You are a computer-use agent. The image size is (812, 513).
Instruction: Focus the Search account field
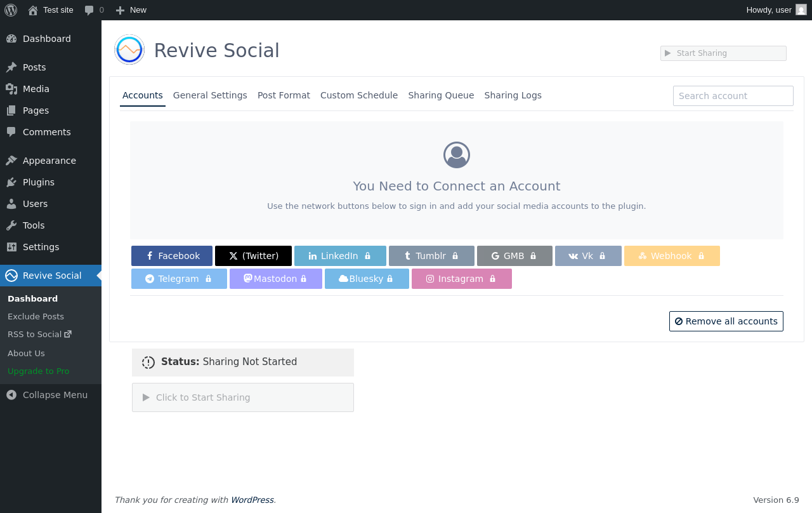pyautogui.click(x=733, y=96)
